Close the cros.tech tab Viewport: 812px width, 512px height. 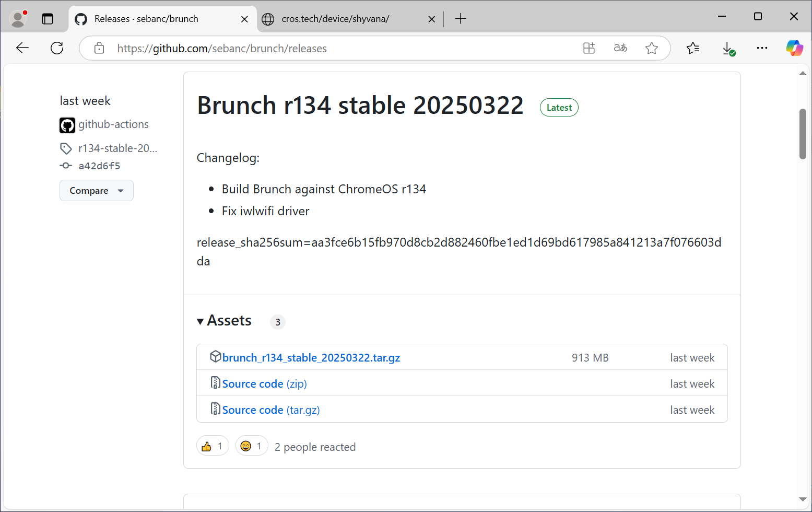click(432, 19)
